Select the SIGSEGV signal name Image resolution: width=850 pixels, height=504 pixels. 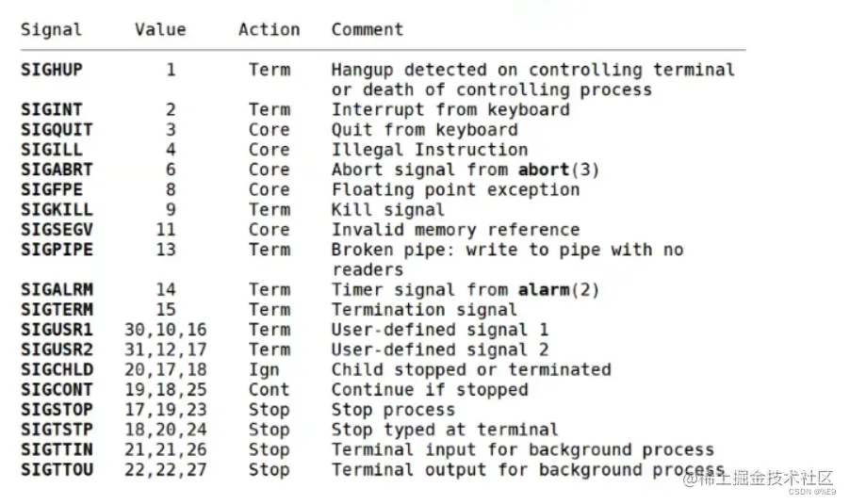pyautogui.click(x=57, y=229)
